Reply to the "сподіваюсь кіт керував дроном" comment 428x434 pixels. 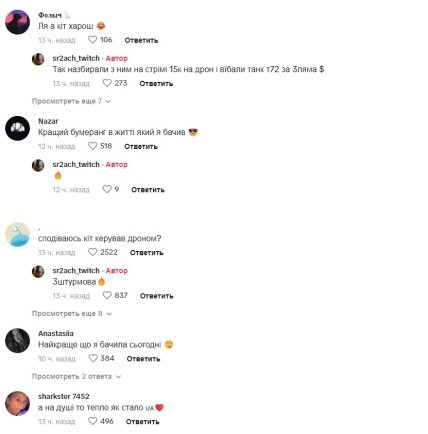[x=146, y=253]
